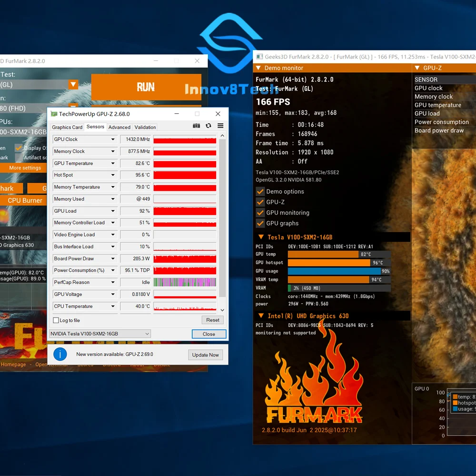Close the GPU-Z window with X

click(218, 114)
